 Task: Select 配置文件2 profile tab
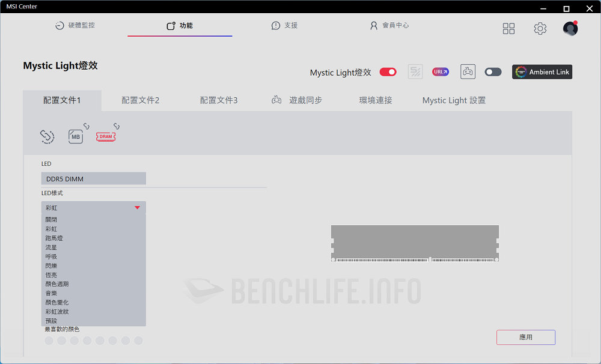click(140, 100)
